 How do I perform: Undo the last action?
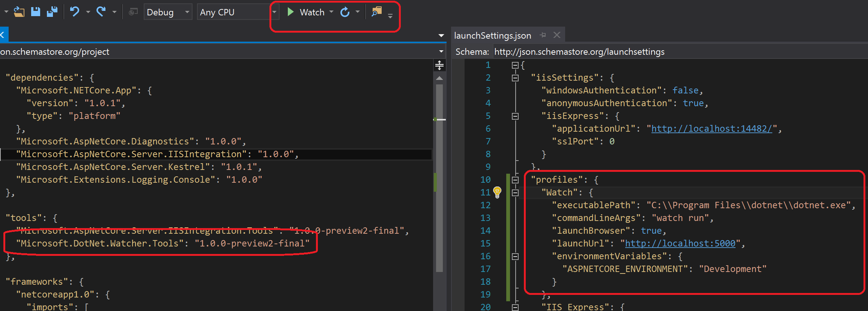(74, 12)
